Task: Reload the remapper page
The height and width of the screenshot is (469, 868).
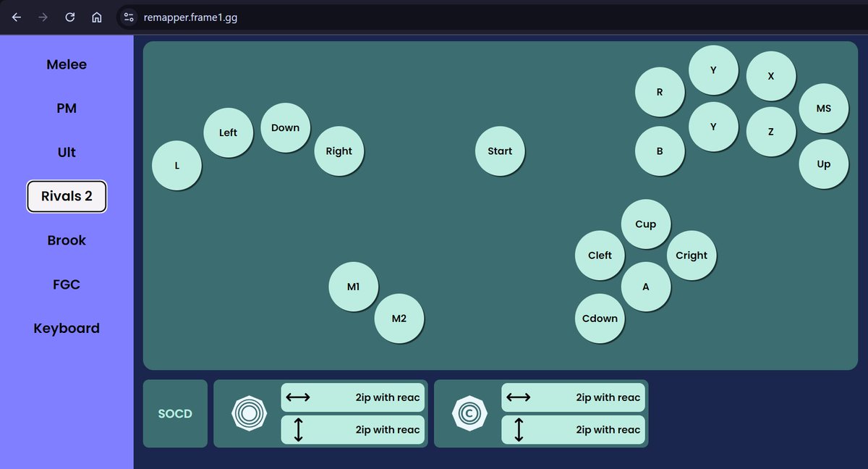Action: point(70,17)
